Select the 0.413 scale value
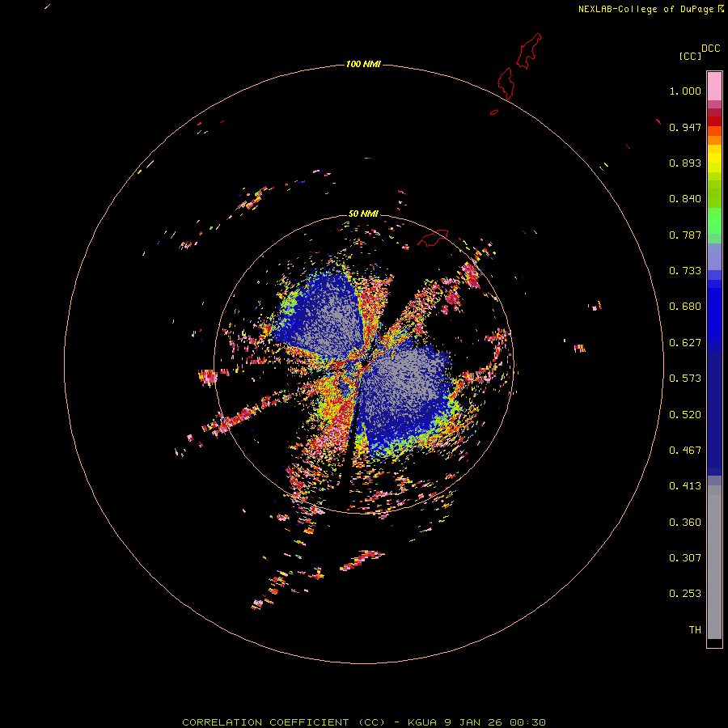Screen dimensions: 728x728 pyautogui.click(x=685, y=486)
